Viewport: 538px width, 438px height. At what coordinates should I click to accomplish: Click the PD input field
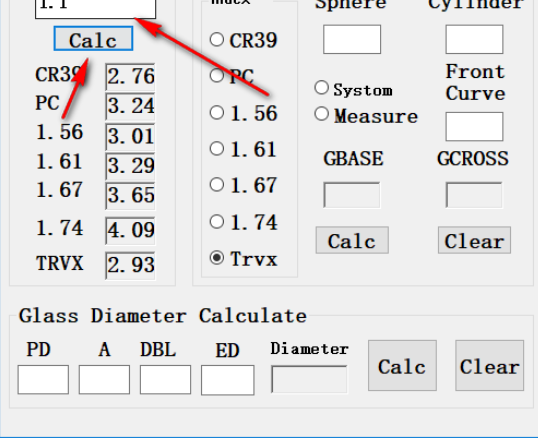43,380
